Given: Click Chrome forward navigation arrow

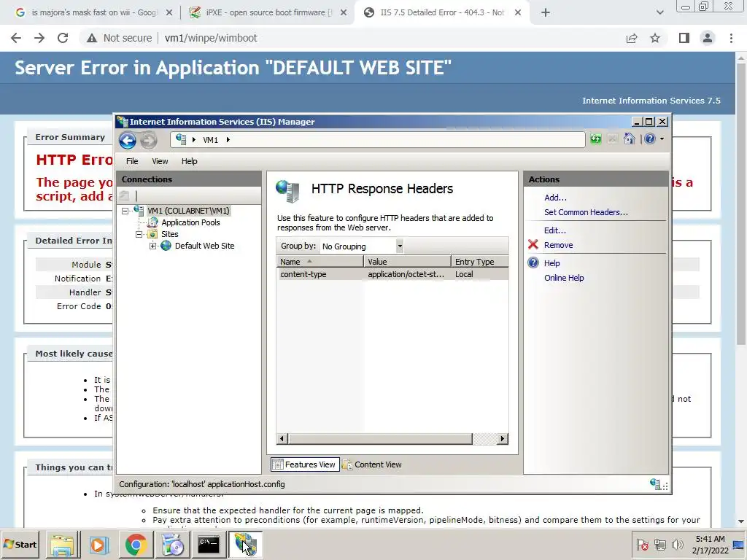Looking at the screenshot, I should (x=39, y=38).
